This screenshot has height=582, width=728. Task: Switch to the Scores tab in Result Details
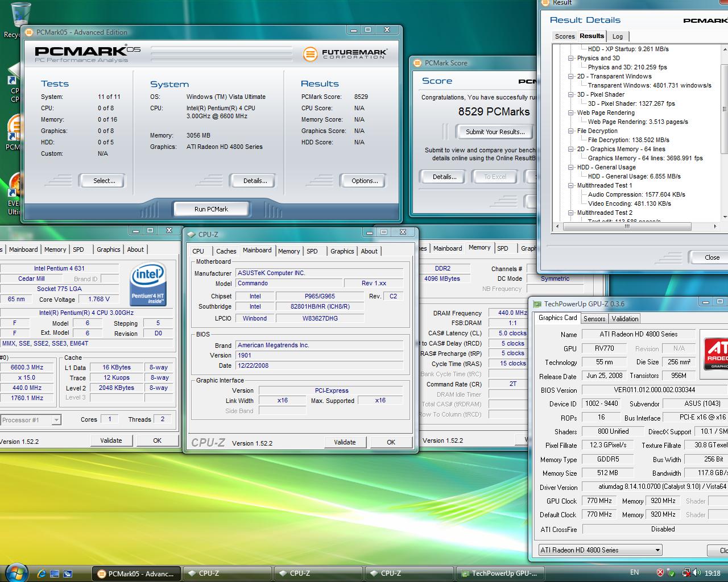point(565,36)
